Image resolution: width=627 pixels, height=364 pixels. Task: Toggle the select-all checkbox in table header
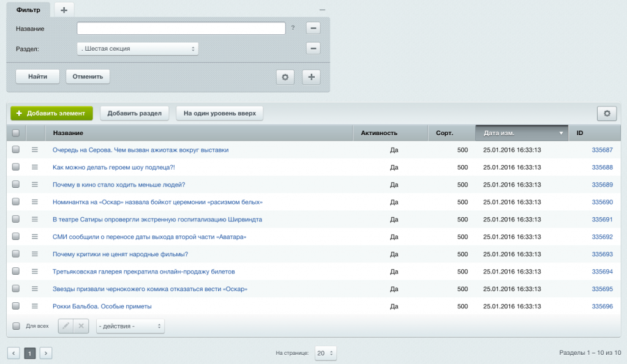[x=15, y=133]
